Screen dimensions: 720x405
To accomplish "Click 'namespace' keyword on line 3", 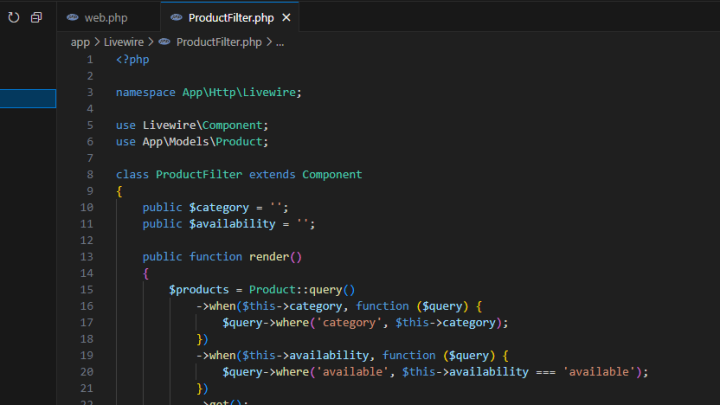I will pyautogui.click(x=146, y=92).
